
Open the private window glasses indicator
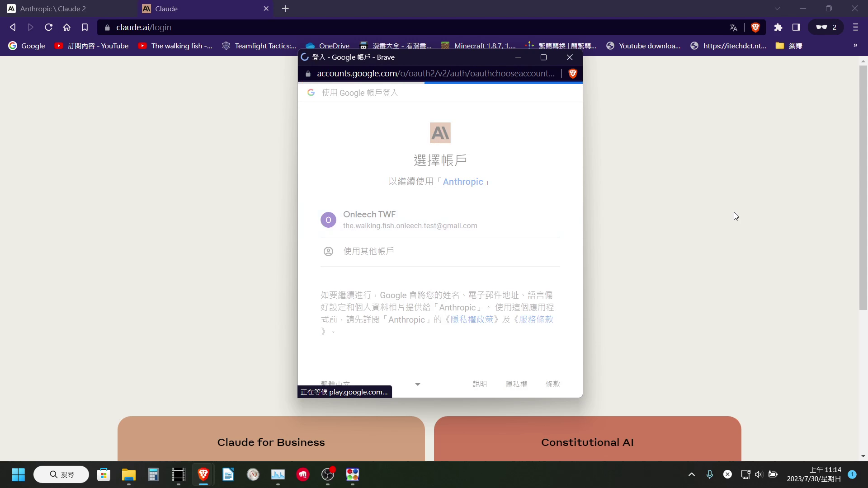tap(826, 28)
